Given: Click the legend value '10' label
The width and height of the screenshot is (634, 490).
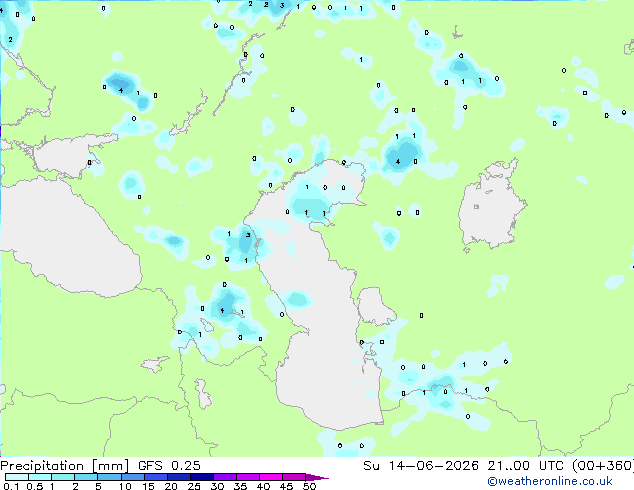Looking at the screenshot, I should 125,486.
